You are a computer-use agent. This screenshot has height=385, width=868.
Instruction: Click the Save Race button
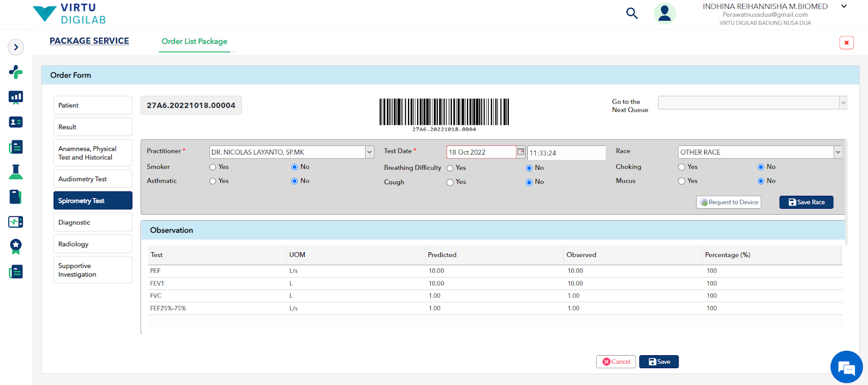[x=806, y=202]
